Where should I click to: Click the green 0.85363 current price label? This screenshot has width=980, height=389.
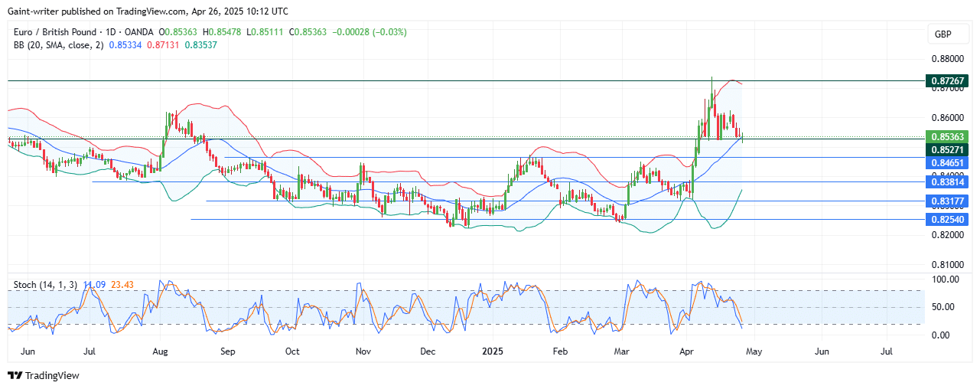pos(949,138)
